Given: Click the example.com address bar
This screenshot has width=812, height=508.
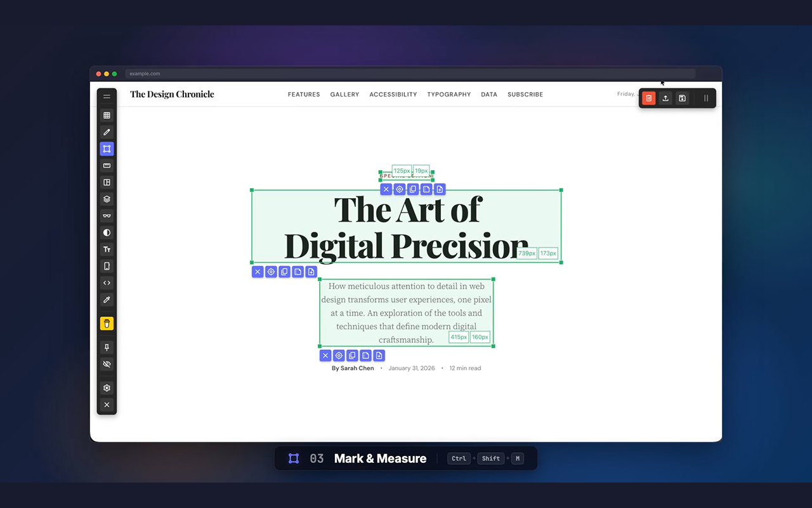Looking at the screenshot, I should coord(410,74).
